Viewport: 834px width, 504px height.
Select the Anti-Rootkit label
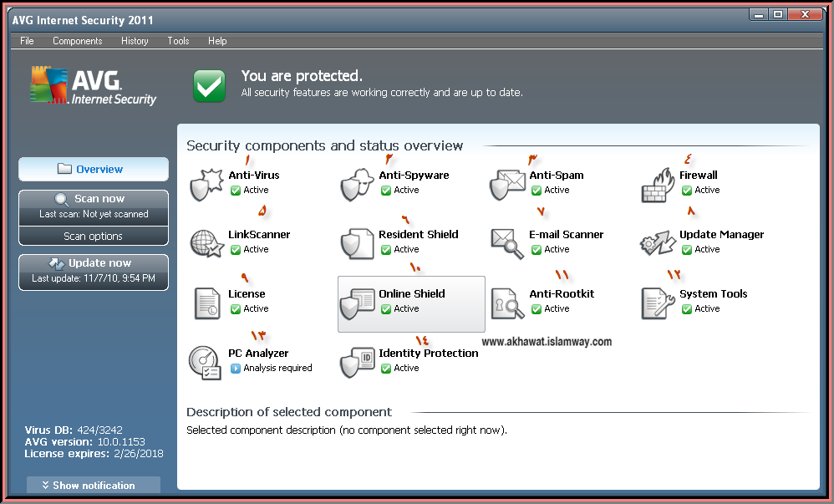tap(562, 293)
